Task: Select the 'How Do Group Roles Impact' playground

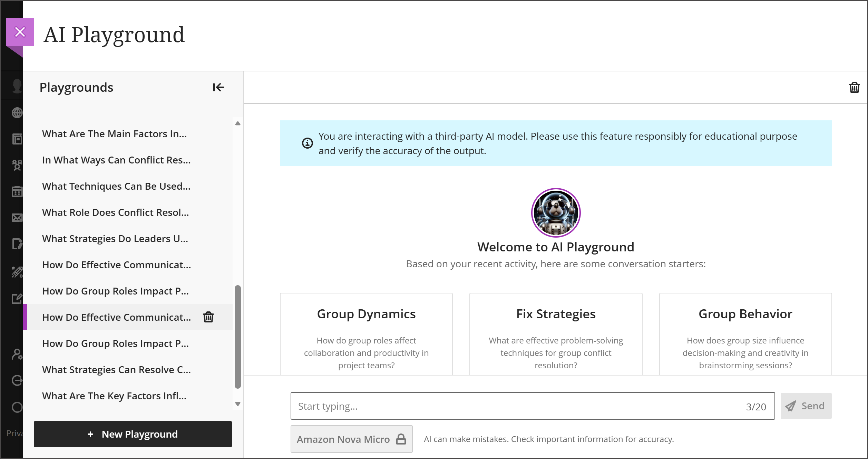Action: (x=115, y=291)
